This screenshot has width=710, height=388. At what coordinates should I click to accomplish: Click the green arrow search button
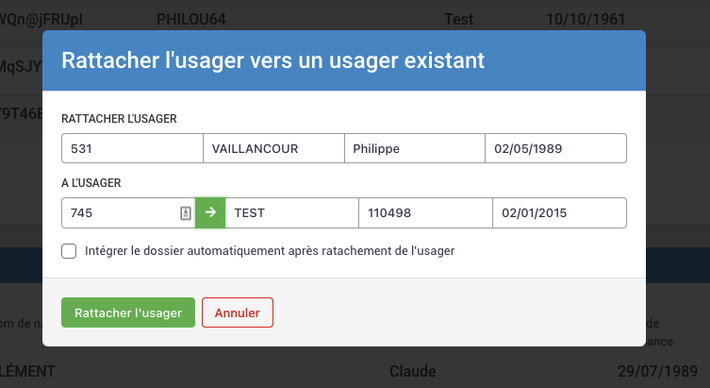pyautogui.click(x=210, y=213)
